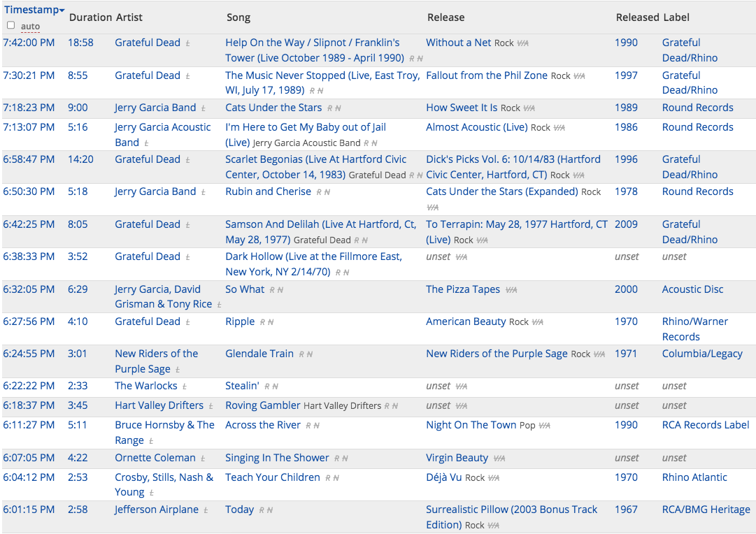Open the song link Teach Your Children

coord(273,477)
